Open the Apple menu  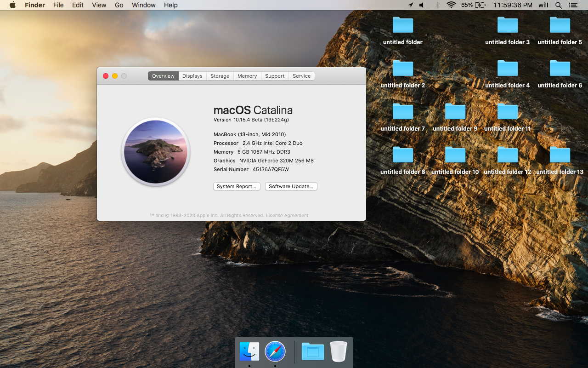click(x=12, y=5)
